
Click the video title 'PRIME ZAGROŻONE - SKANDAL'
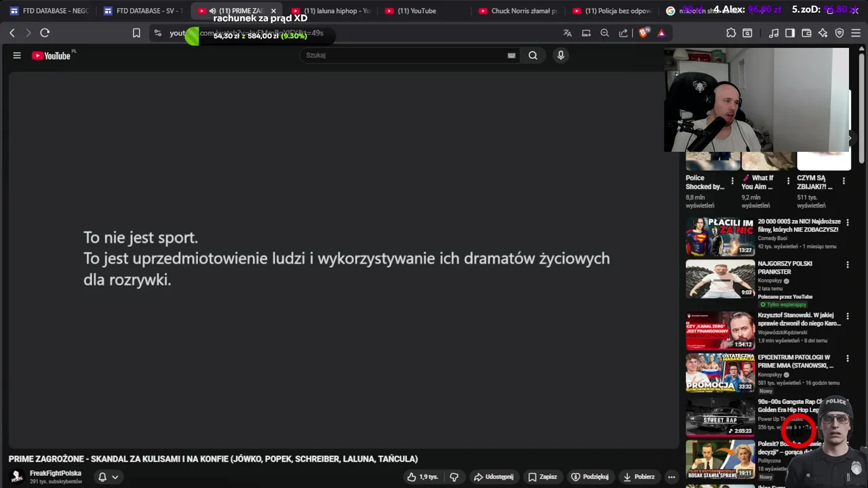pyautogui.click(x=213, y=459)
